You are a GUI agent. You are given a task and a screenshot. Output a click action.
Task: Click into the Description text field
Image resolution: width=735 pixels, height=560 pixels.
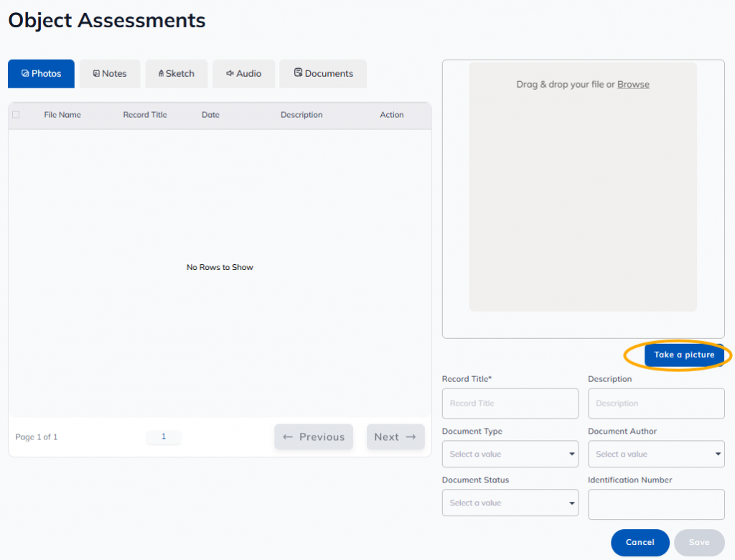(655, 403)
